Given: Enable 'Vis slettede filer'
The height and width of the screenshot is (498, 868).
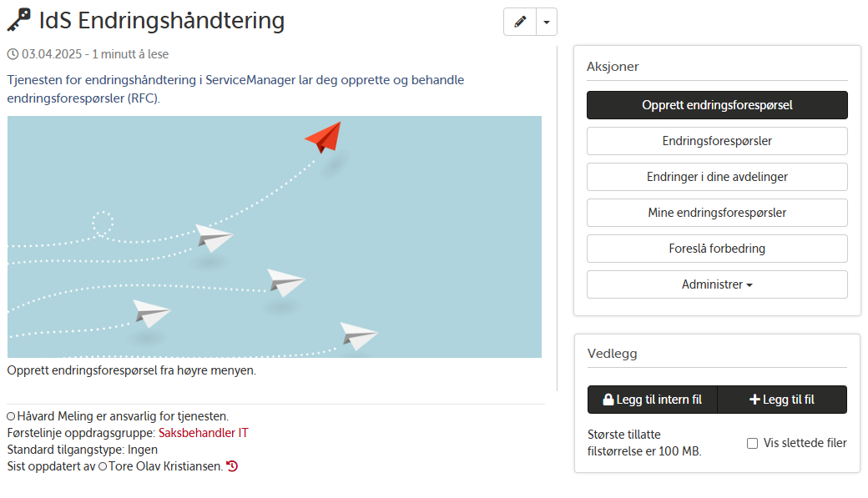Looking at the screenshot, I should (754, 443).
